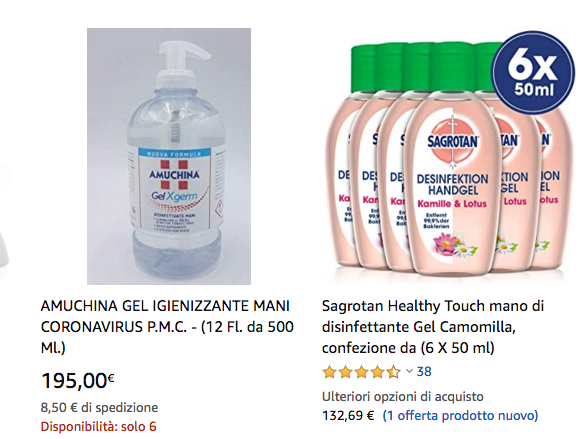
Task: Open the 38 customer reviews link
Action: pyautogui.click(x=424, y=371)
